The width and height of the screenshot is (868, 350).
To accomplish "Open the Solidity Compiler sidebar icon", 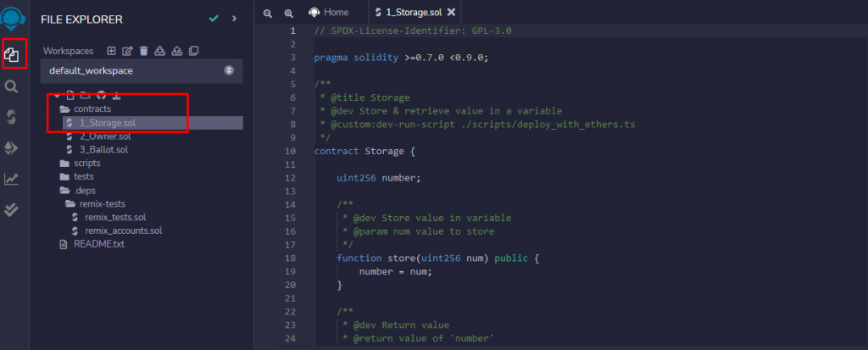I will coord(12,117).
